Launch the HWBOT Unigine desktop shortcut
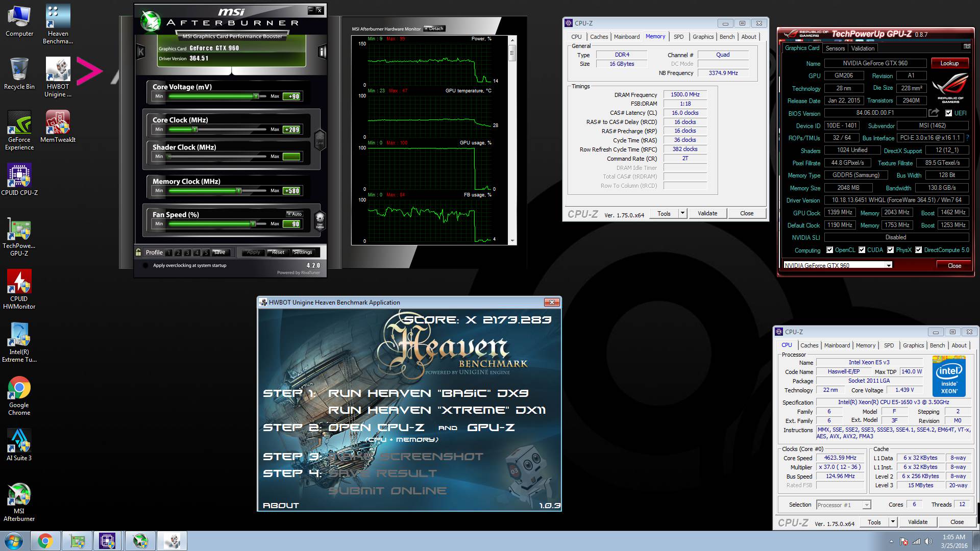The width and height of the screenshot is (980, 551). [58, 78]
